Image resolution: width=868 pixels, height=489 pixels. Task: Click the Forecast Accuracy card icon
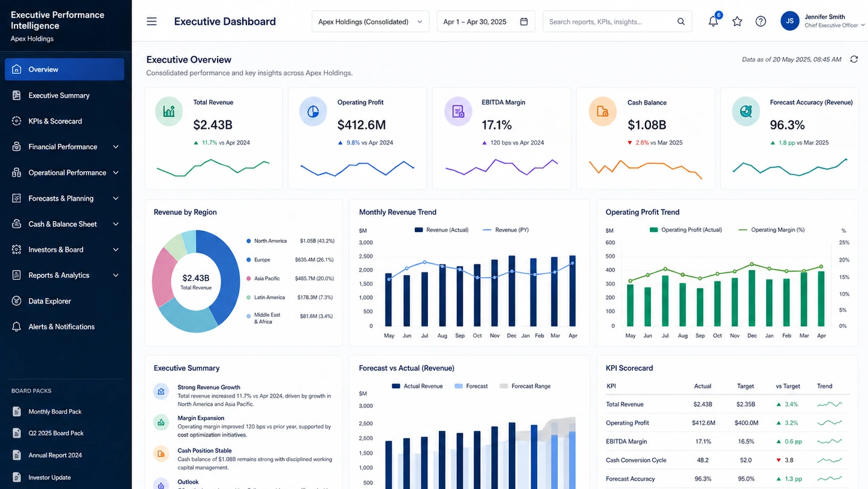tap(746, 111)
